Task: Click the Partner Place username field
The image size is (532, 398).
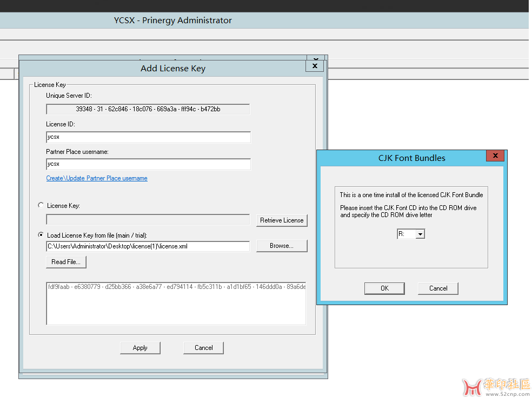Action: pyautogui.click(x=148, y=164)
